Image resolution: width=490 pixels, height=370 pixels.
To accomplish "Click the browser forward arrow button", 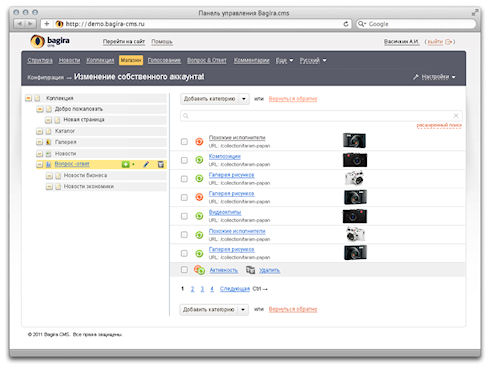I will pos(30,24).
